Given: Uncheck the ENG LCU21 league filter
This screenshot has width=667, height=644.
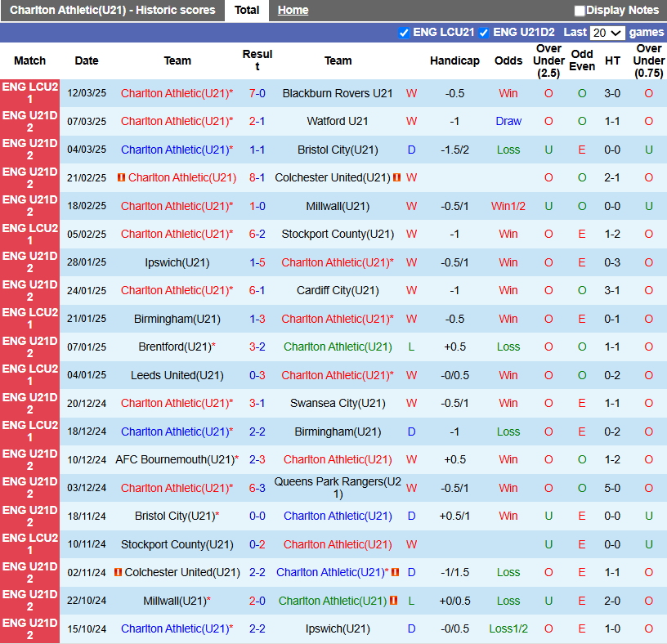Looking at the screenshot, I should (x=404, y=33).
